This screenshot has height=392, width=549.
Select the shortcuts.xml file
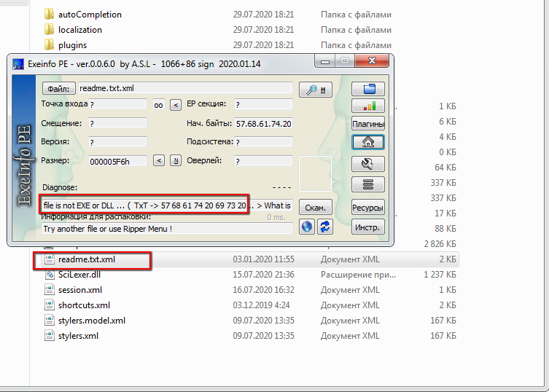coord(84,305)
